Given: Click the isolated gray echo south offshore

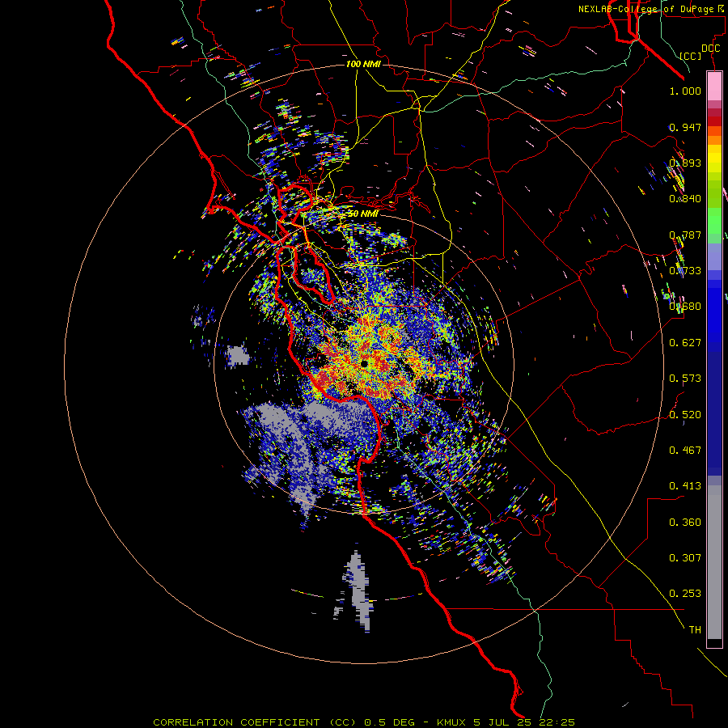Looking at the screenshot, I should click(357, 590).
